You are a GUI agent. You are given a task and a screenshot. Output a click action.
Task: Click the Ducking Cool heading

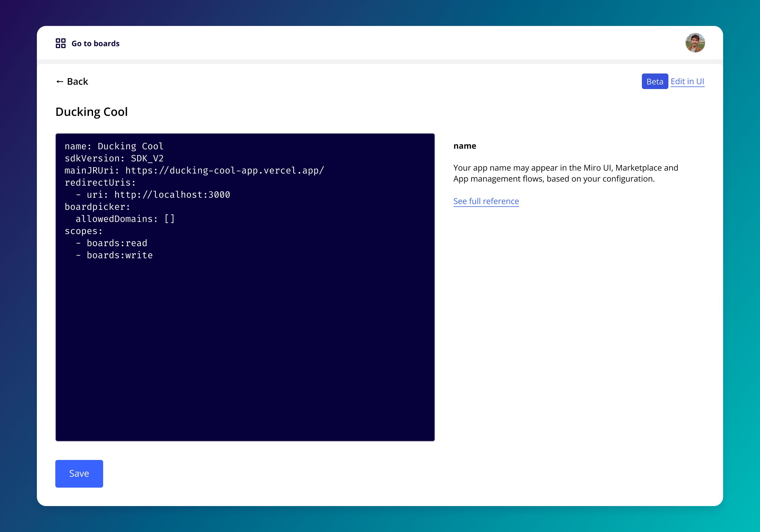(92, 112)
